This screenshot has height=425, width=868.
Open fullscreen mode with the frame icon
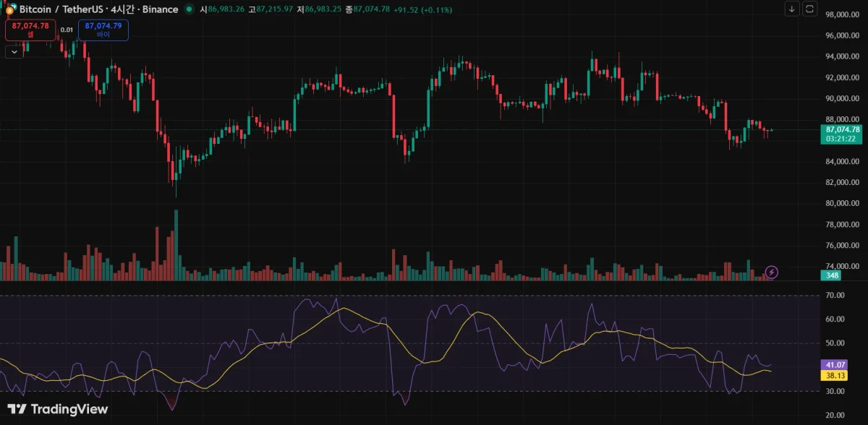pyautogui.click(x=810, y=9)
